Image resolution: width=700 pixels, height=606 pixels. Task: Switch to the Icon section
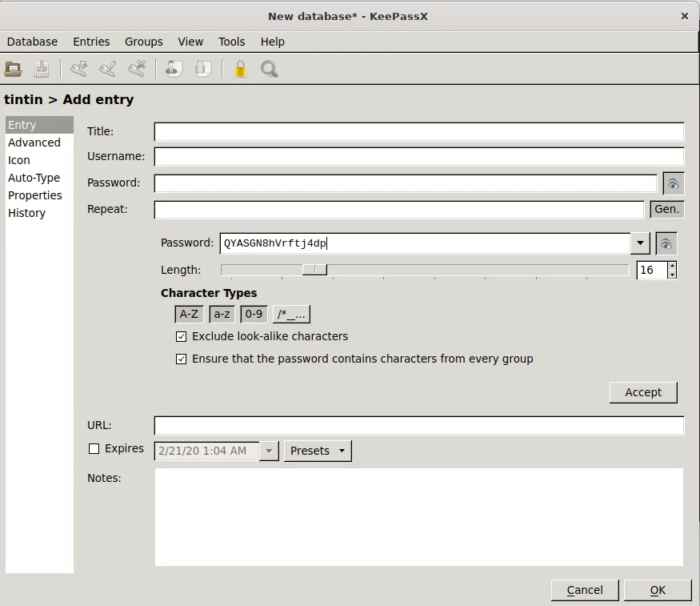click(x=39, y=160)
